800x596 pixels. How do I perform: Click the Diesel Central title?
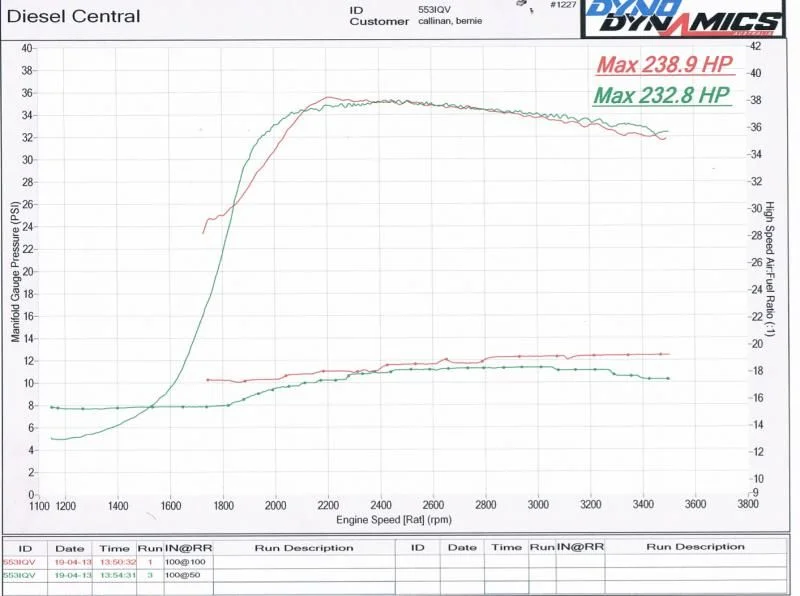(x=74, y=17)
